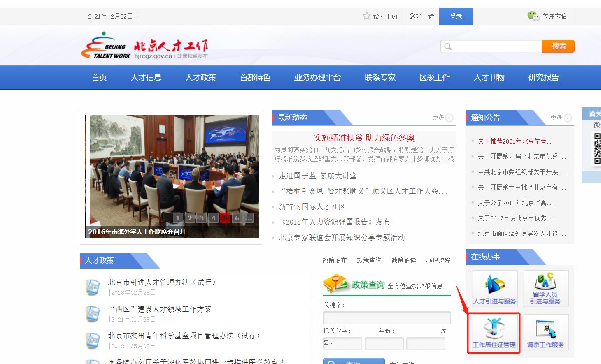The width and height of the screenshot is (601, 364).
Task: Select slide 6 in the photo carousel
Action: [x=237, y=218]
